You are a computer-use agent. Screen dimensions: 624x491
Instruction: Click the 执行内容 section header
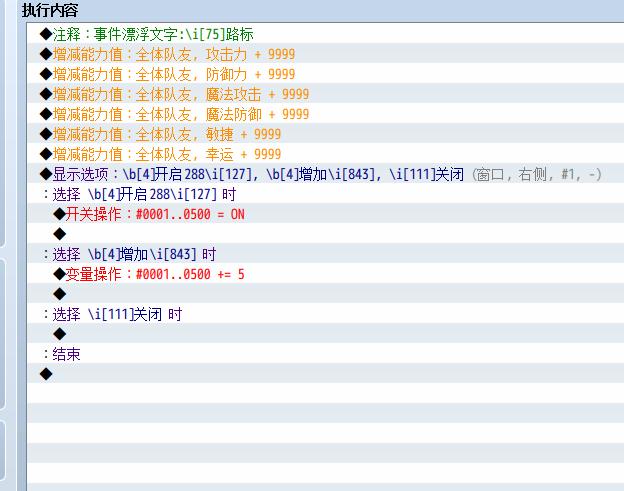(50, 10)
